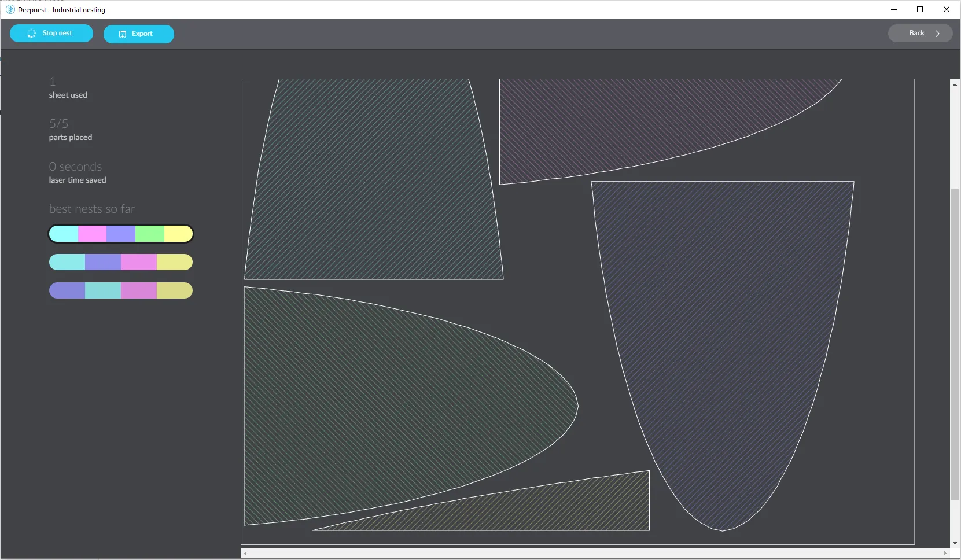The image size is (961, 560).
Task: Open the third best nest preview
Action: (x=120, y=290)
